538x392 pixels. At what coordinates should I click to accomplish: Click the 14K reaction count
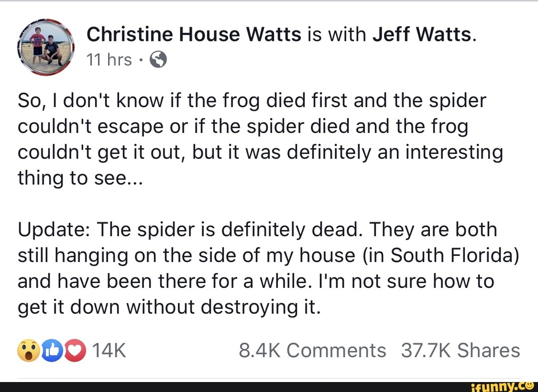(x=109, y=350)
